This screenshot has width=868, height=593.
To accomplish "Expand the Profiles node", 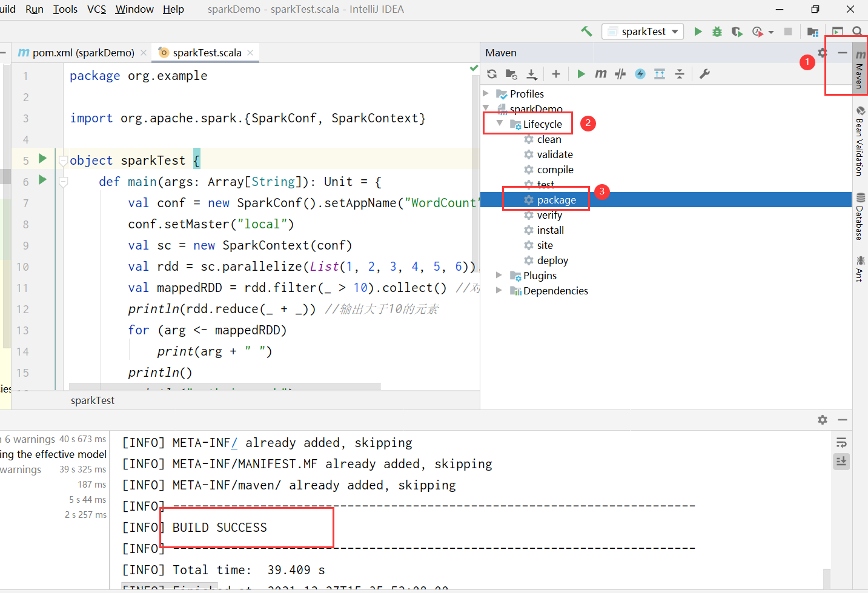I will (x=486, y=93).
